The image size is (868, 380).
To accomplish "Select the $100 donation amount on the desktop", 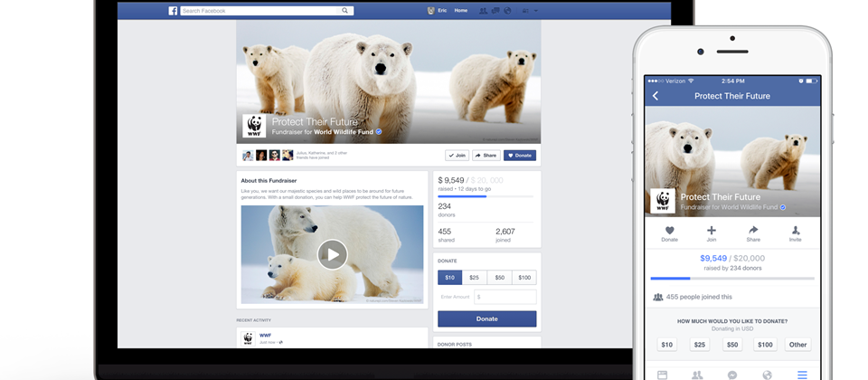I will (x=524, y=278).
